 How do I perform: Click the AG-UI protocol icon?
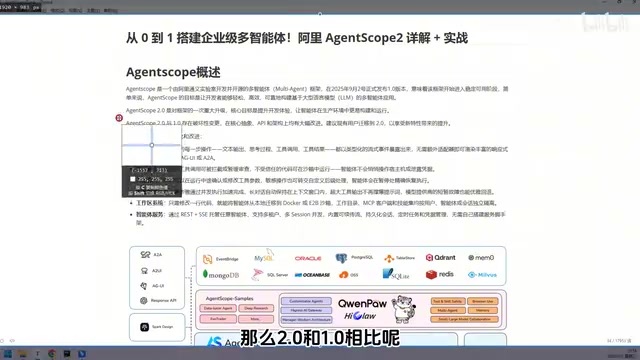coord(144,286)
